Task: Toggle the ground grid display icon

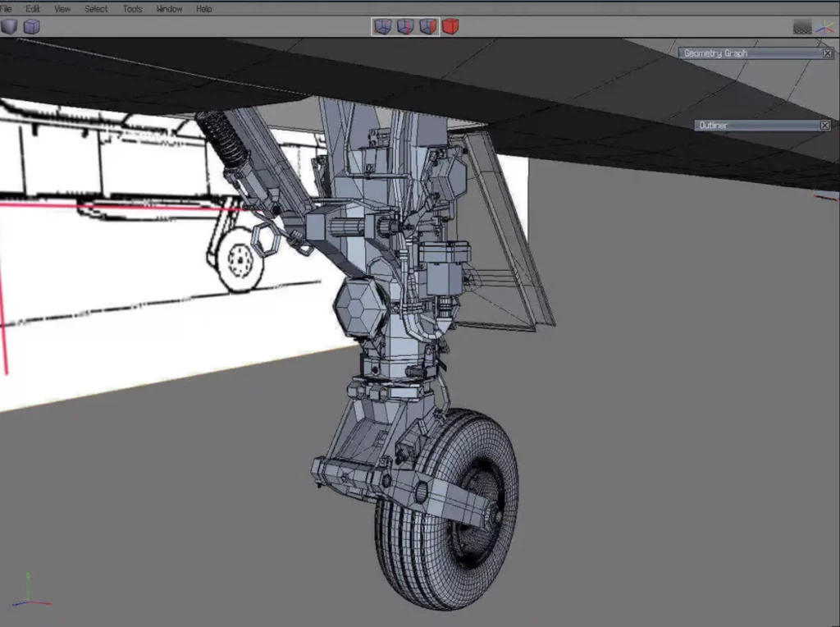Action: (802, 27)
